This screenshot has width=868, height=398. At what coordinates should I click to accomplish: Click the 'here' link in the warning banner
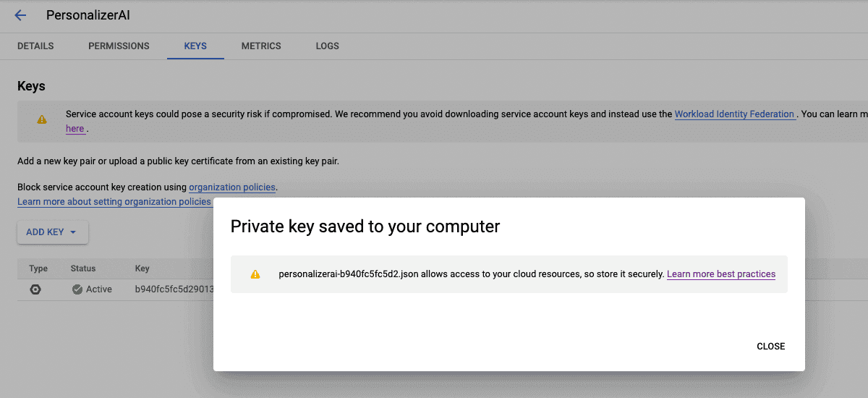75,129
